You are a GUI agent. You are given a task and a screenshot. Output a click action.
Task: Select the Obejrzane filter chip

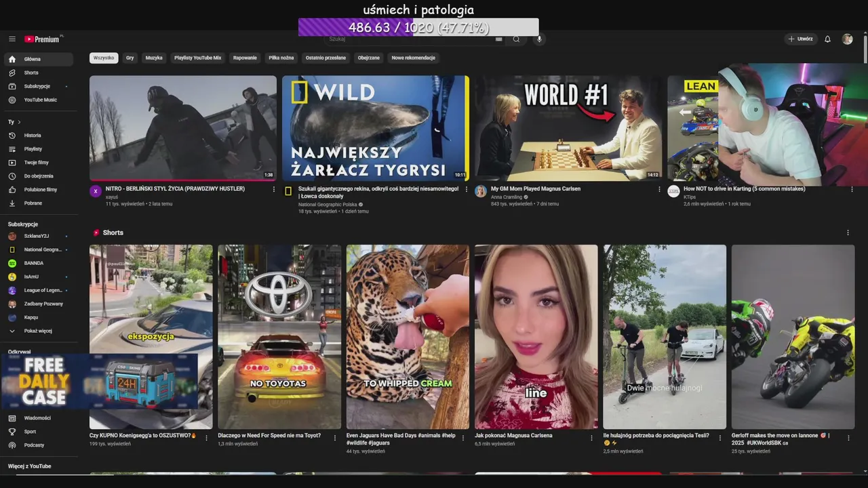click(369, 58)
